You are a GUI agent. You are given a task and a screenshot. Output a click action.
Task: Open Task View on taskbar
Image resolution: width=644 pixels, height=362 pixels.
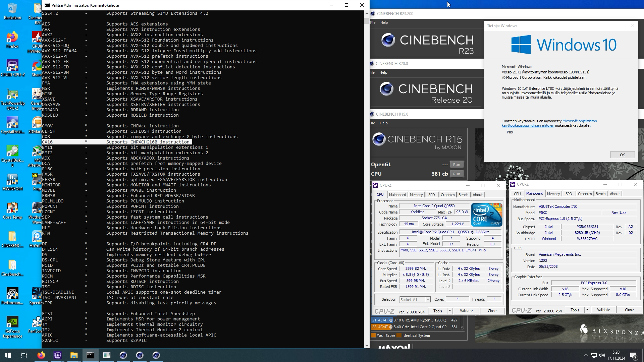pyautogui.click(x=24, y=355)
